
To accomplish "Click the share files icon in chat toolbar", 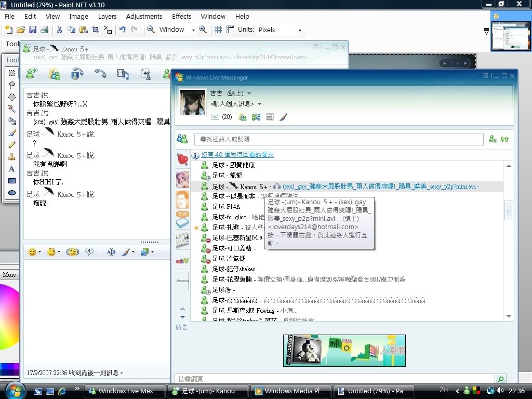I will tap(54, 74).
